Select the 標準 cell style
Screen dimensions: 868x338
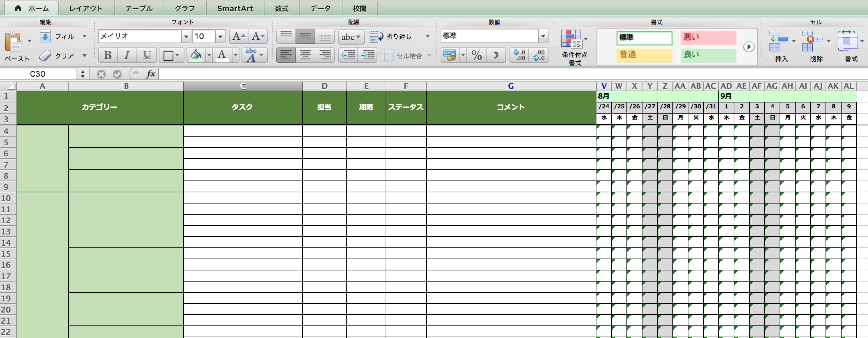pyautogui.click(x=644, y=38)
